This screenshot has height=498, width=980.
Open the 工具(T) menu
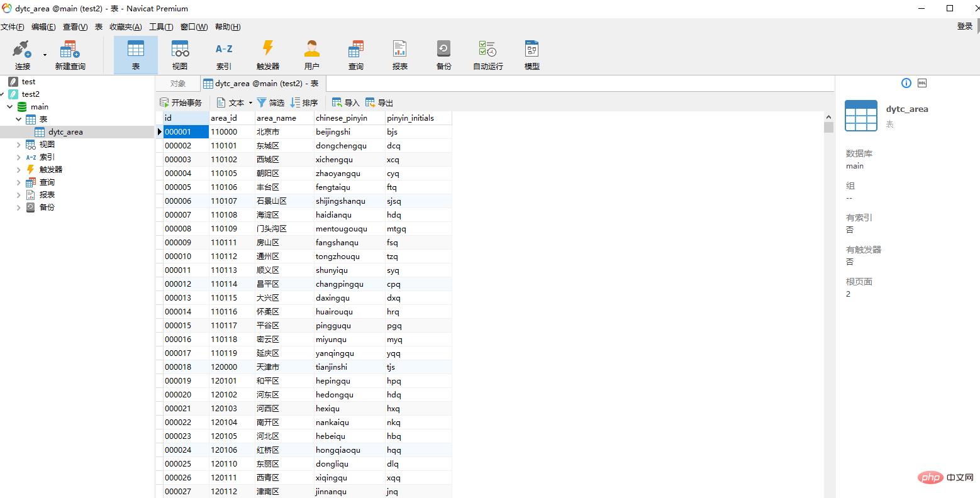(x=161, y=26)
